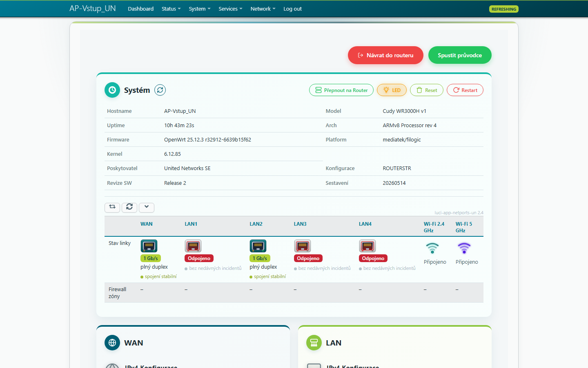
Task: Click the platform value mediatek/filogic
Action: click(x=402, y=139)
